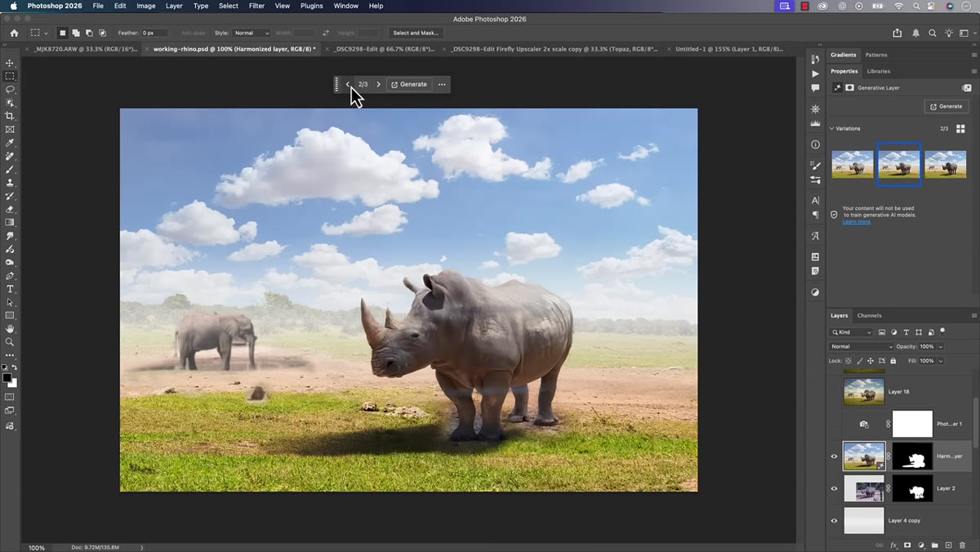Open the Kind filter dropdown

pyautogui.click(x=852, y=332)
